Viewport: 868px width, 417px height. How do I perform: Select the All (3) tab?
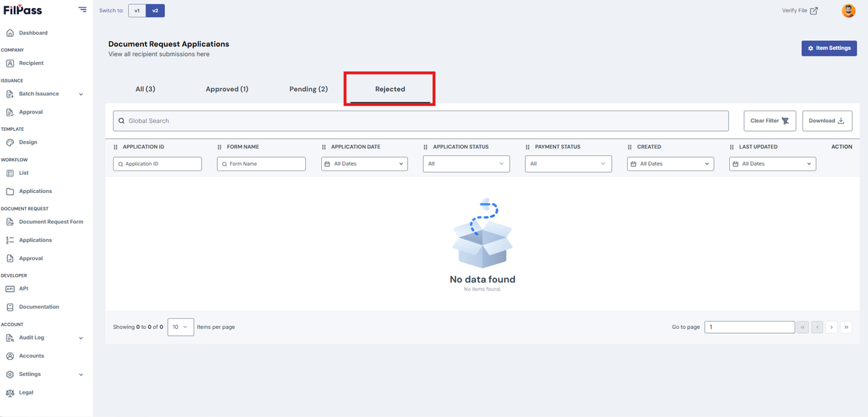pyautogui.click(x=145, y=89)
